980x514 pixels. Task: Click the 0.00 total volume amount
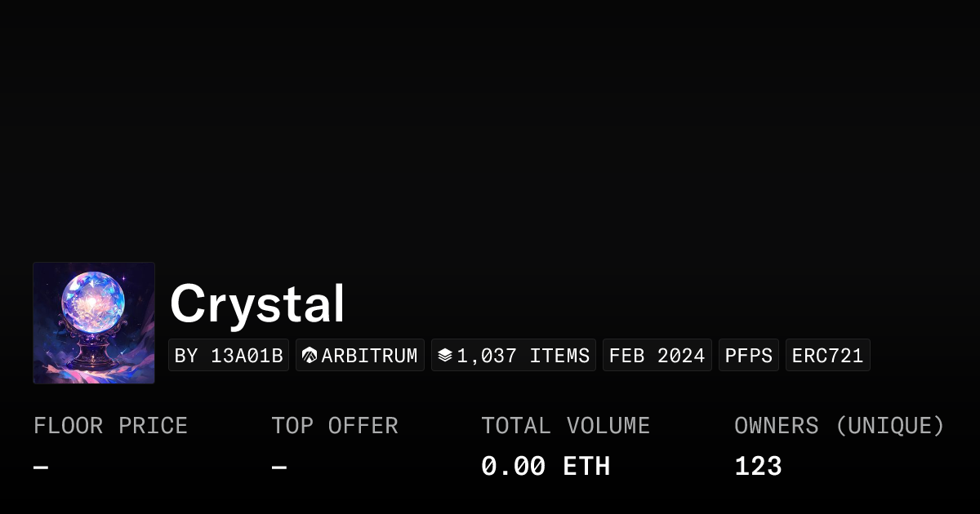[x=513, y=467]
